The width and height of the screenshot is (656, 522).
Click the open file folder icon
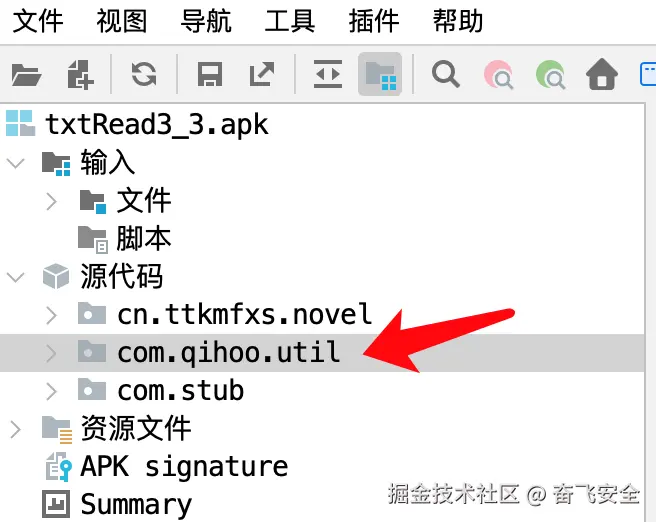26,75
